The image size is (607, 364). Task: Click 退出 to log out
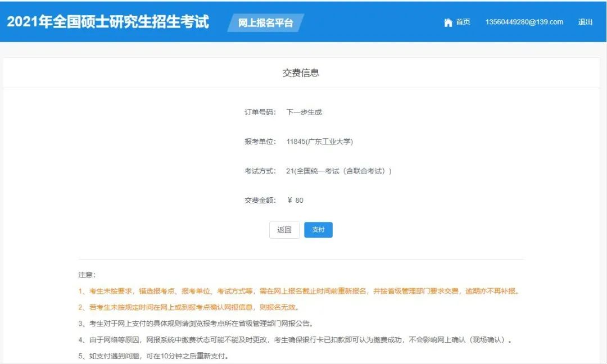pyautogui.click(x=585, y=22)
